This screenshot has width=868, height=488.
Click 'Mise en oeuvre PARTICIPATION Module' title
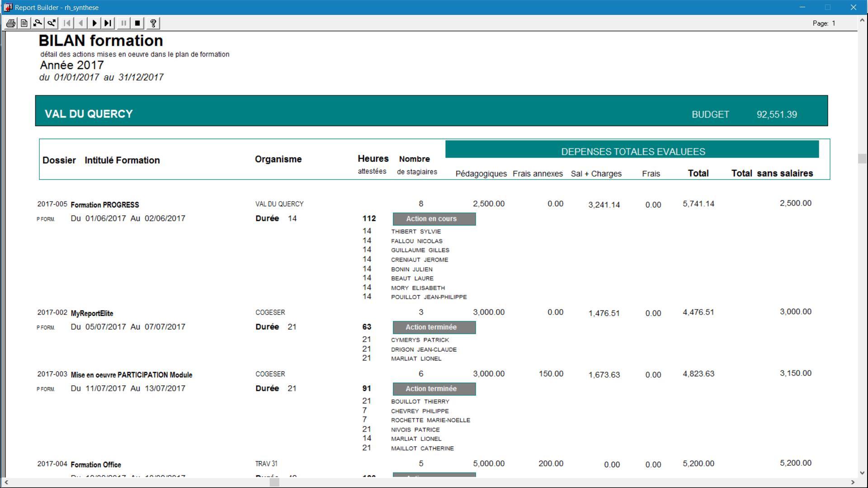[132, 375]
